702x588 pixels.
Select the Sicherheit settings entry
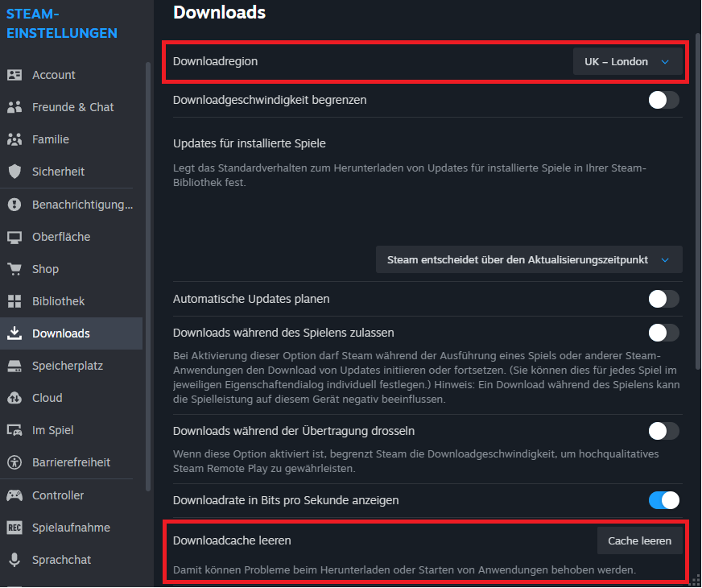coord(71,172)
